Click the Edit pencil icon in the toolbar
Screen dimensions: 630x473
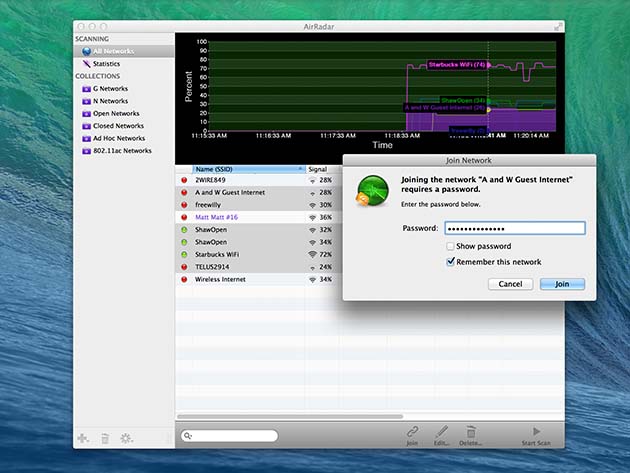441,432
